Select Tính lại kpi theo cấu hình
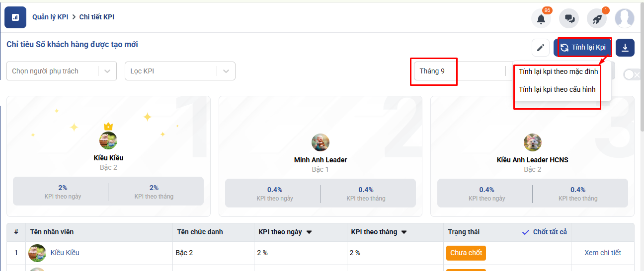The width and height of the screenshot is (644, 271). tap(557, 89)
